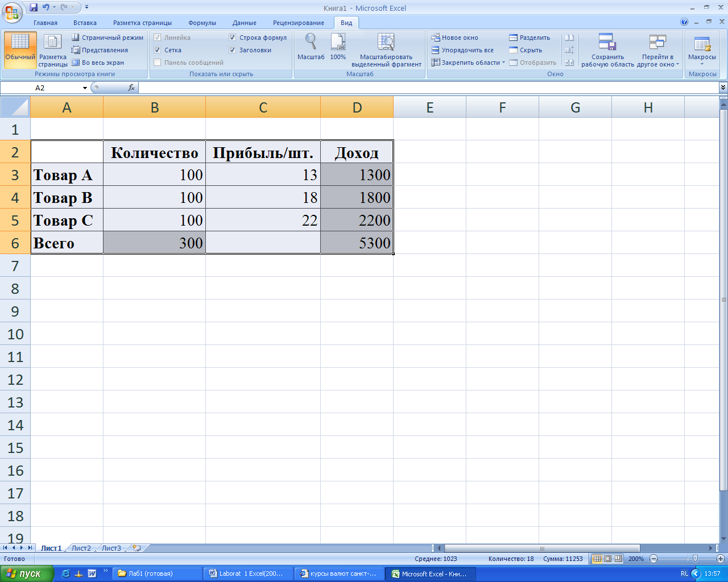Click the Windows пуск Start button
Image resolution: width=728 pixels, height=582 pixels.
point(27,573)
